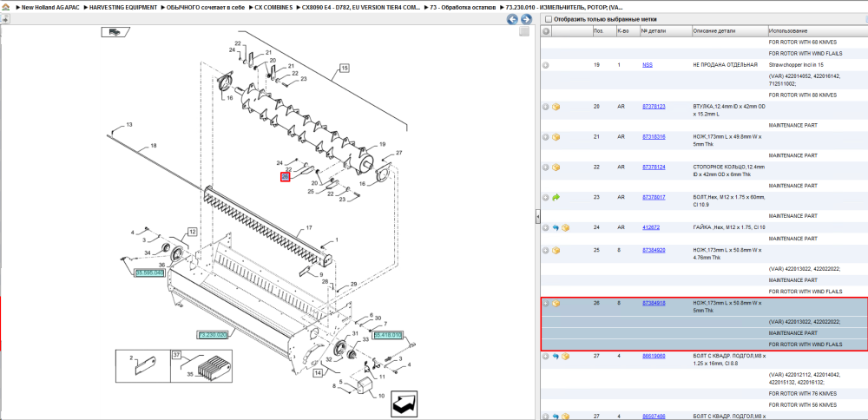Viewport: 868px width, 420px height.
Task: Add part 87384920 with its plus icon
Action: [546, 250]
